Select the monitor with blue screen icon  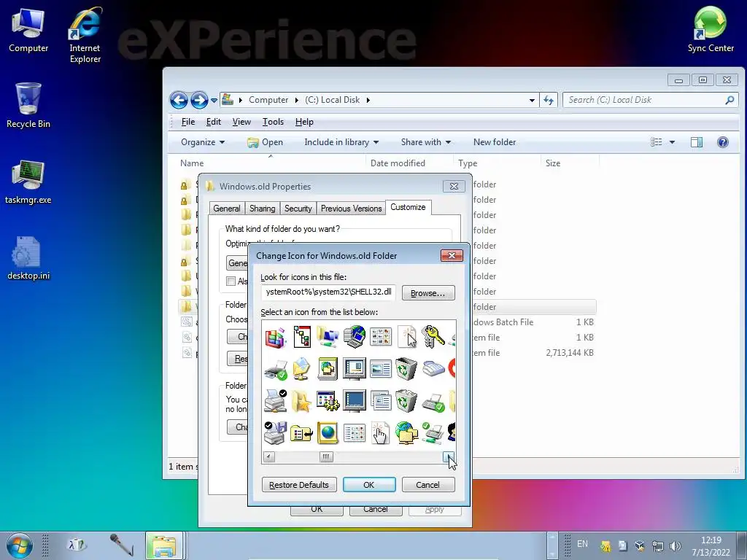[x=355, y=401]
